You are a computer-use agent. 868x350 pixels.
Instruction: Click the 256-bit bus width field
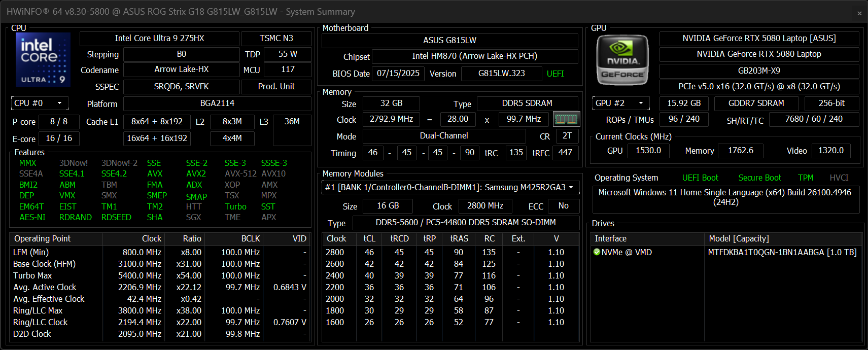831,103
